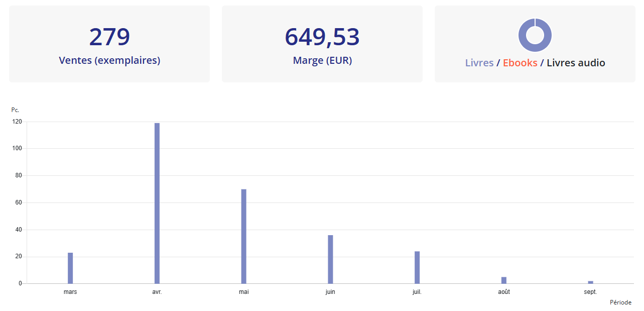Click the juil. sales bar
Screen dimensions: 644x311
(417, 267)
